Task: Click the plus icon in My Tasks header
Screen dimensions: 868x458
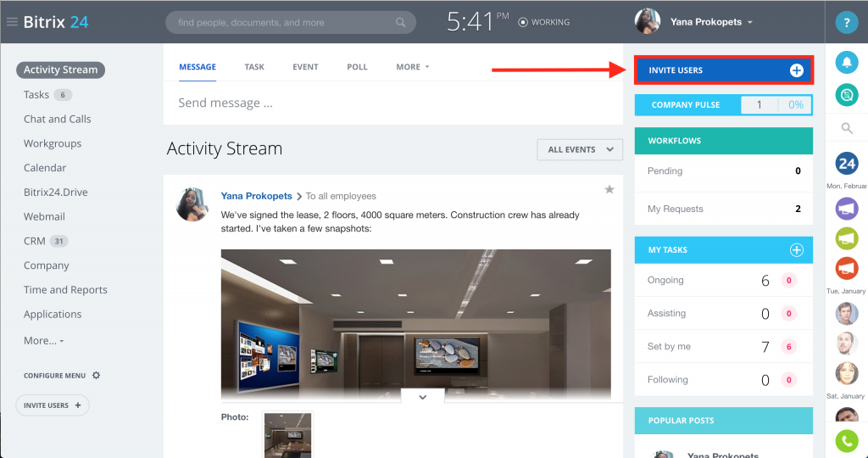Action: (796, 249)
